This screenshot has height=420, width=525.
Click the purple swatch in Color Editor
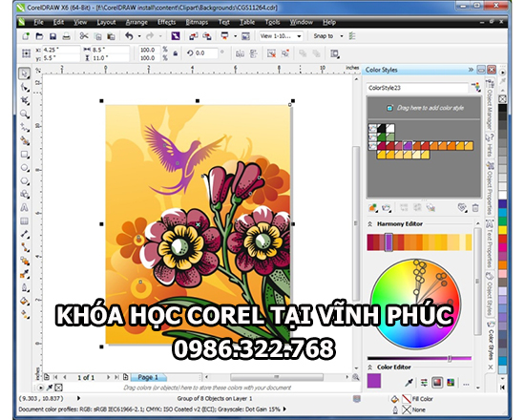[x=374, y=381]
